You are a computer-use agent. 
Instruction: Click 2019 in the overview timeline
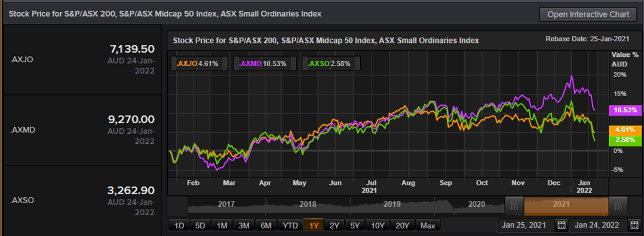[x=392, y=204]
